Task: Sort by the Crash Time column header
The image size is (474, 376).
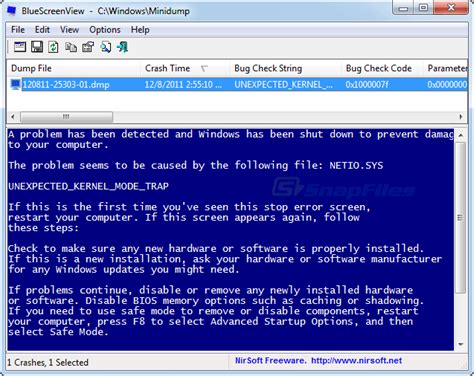Action: pos(185,68)
